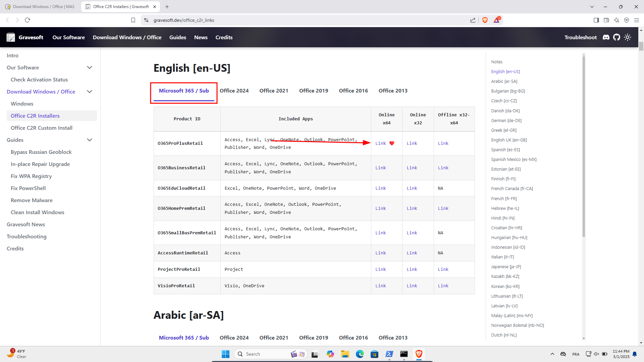Click the taskbar Search box

point(271,354)
